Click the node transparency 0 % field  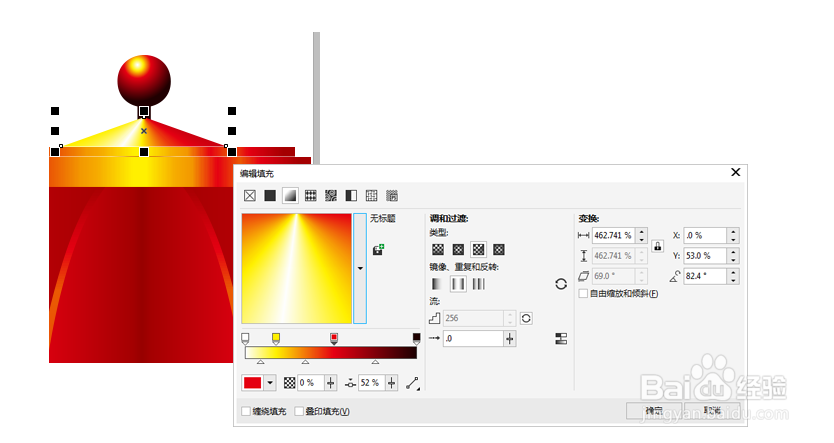pos(311,383)
